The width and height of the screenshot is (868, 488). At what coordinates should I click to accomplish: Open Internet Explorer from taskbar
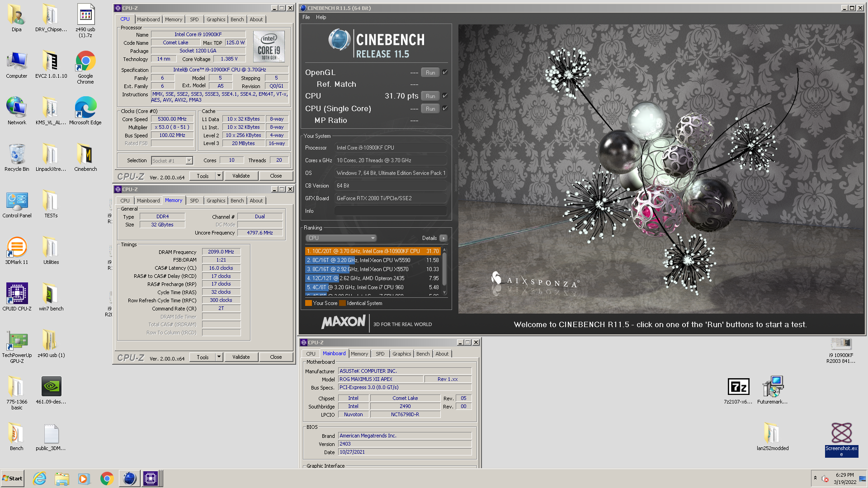tap(40, 479)
